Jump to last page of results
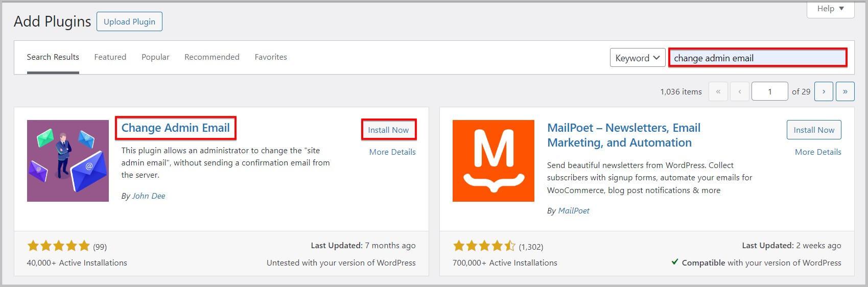Viewport: 868px width, 287px height. click(x=845, y=91)
